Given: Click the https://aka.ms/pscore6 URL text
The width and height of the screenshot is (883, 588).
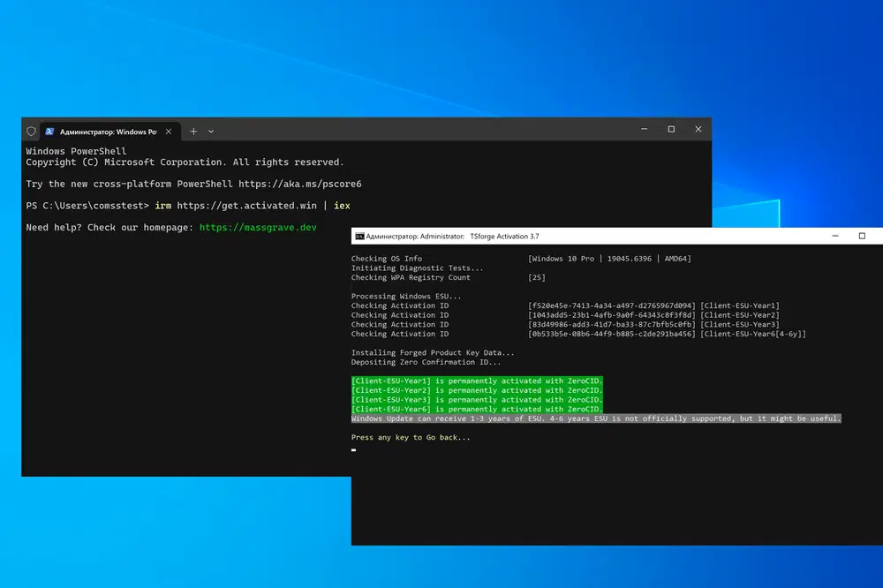Looking at the screenshot, I should 300,185.
